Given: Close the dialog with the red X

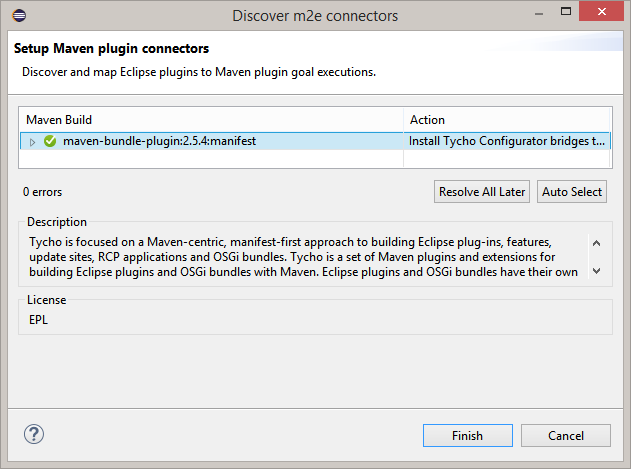Looking at the screenshot, I should click(602, 11).
